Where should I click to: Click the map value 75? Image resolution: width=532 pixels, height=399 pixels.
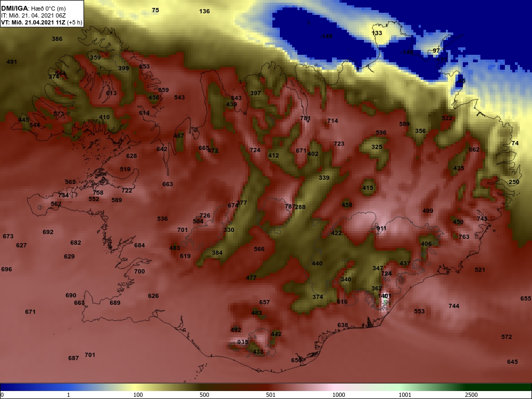155,10
